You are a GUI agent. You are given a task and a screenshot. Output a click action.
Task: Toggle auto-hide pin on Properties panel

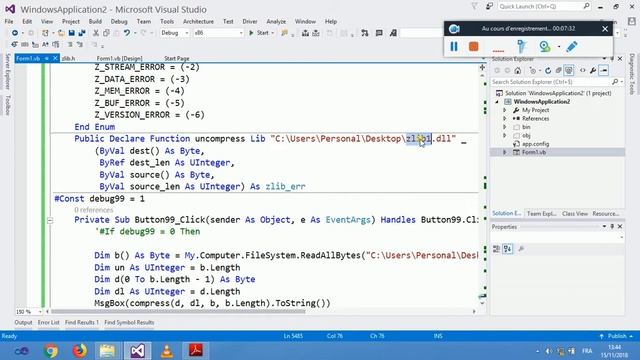click(612, 227)
